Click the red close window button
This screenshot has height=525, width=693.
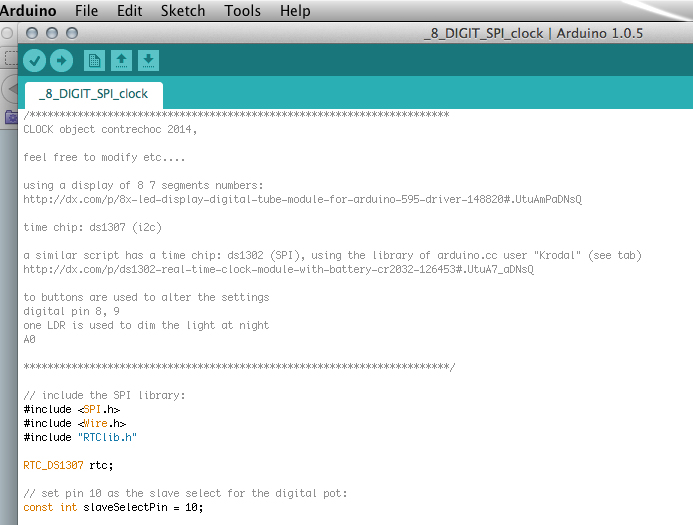(32, 33)
